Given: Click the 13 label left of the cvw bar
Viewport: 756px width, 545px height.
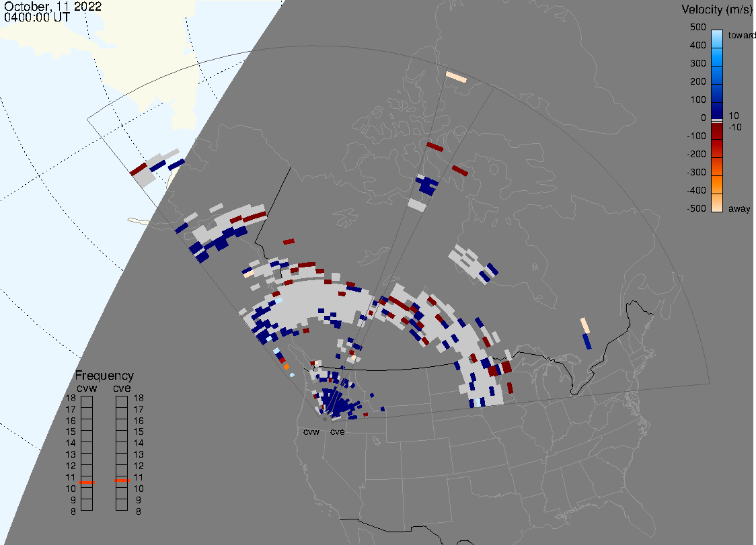Looking at the screenshot, I should tap(71, 454).
